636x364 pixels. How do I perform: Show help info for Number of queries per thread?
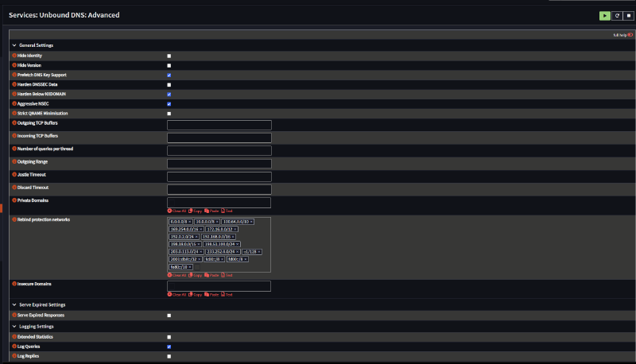click(x=14, y=149)
